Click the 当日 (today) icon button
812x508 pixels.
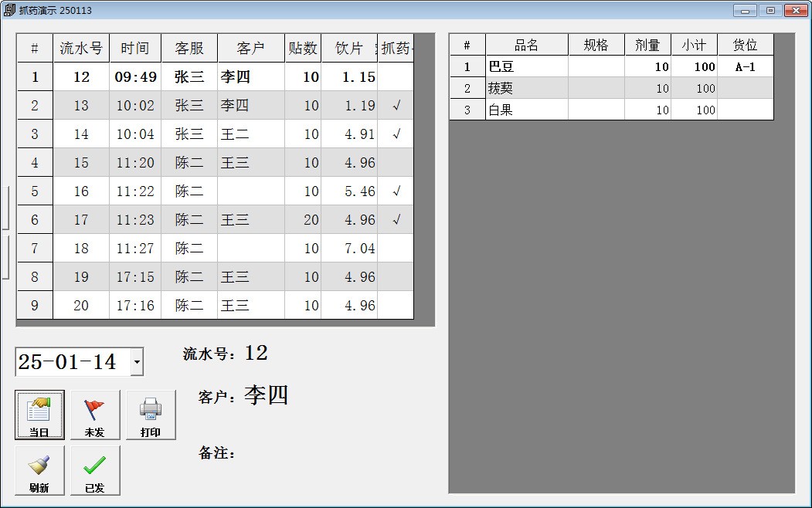tap(39, 415)
